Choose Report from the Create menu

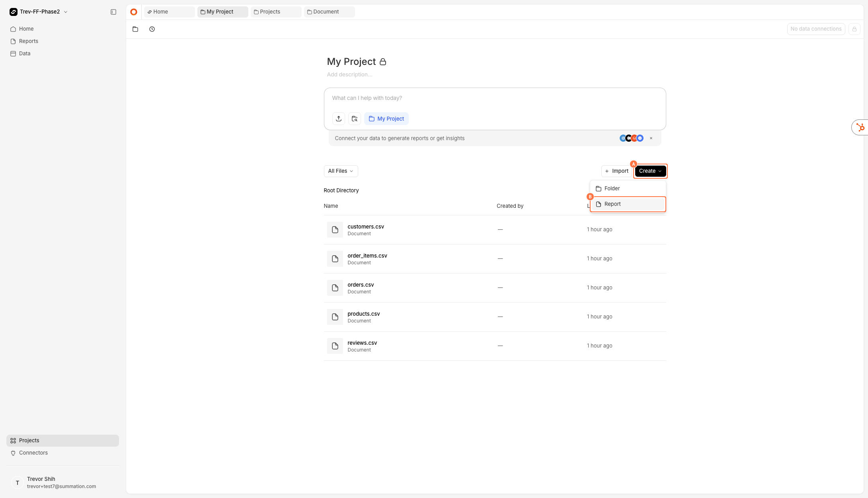click(x=628, y=204)
